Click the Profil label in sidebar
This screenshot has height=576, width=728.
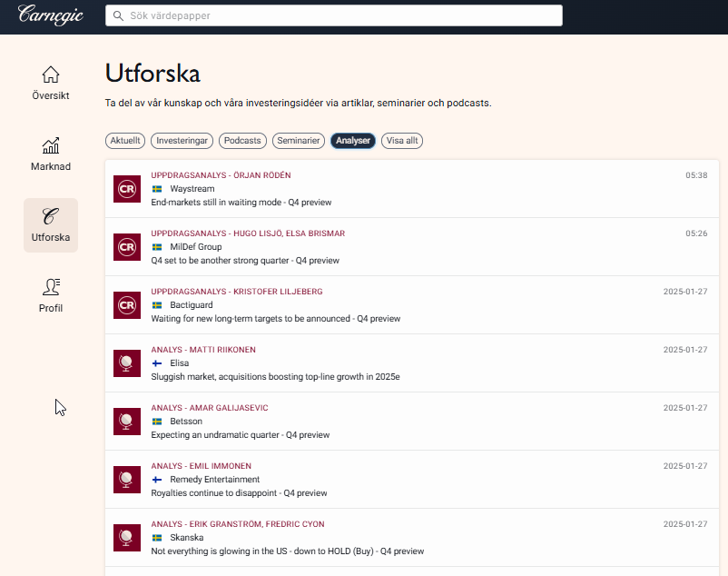point(51,308)
